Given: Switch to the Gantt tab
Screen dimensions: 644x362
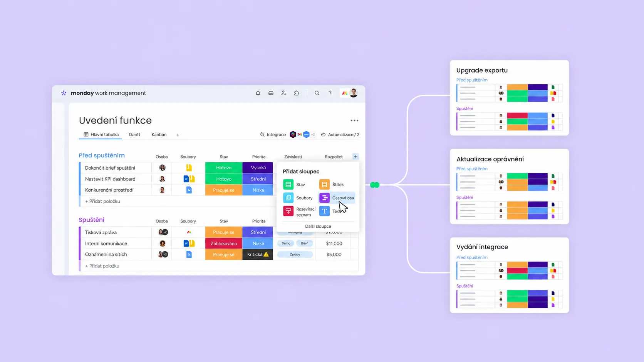Looking at the screenshot, I should click(x=134, y=135).
